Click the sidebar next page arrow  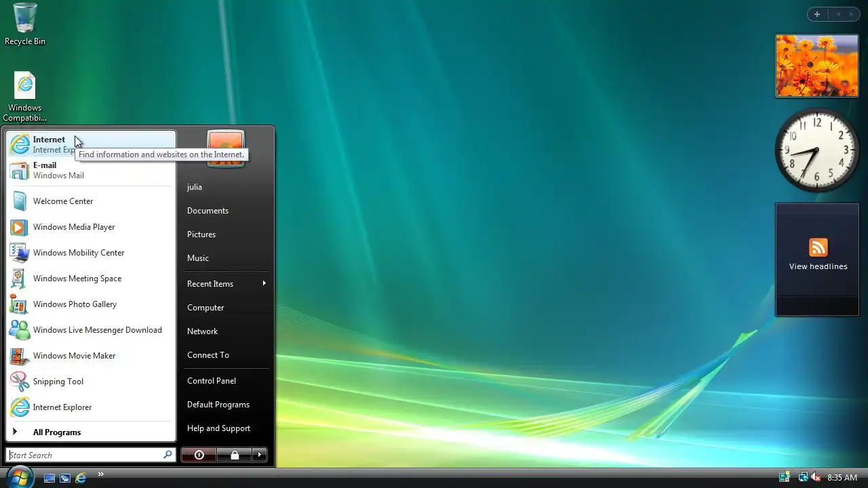852,14
